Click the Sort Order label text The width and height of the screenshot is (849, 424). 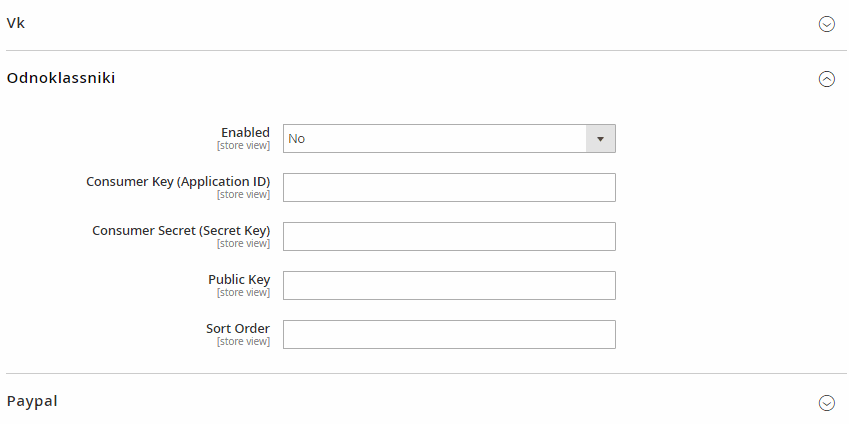[x=238, y=328]
